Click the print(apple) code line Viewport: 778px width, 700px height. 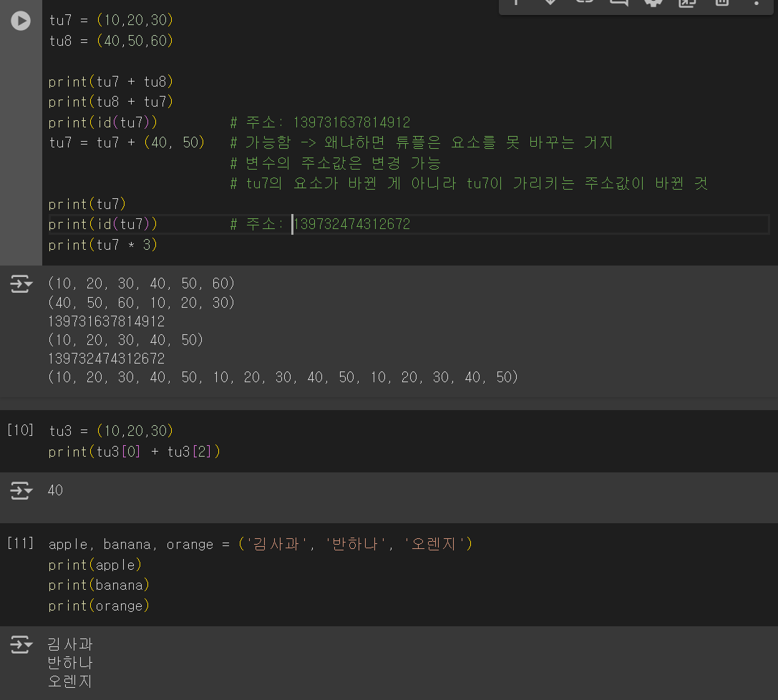(x=95, y=565)
